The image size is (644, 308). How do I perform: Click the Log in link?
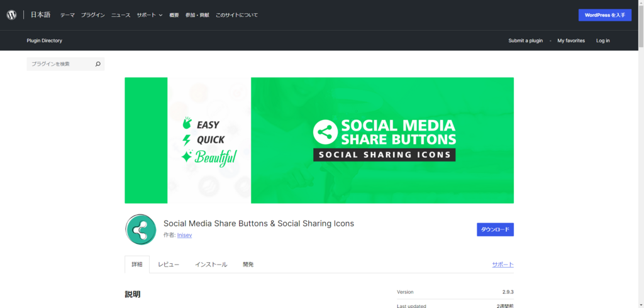click(x=603, y=41)
